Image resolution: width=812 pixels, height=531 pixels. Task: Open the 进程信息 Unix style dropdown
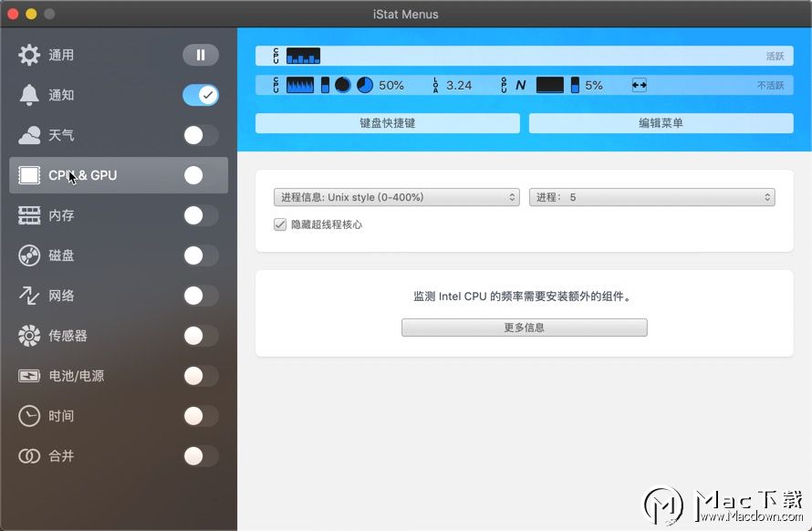pos(396,197)
